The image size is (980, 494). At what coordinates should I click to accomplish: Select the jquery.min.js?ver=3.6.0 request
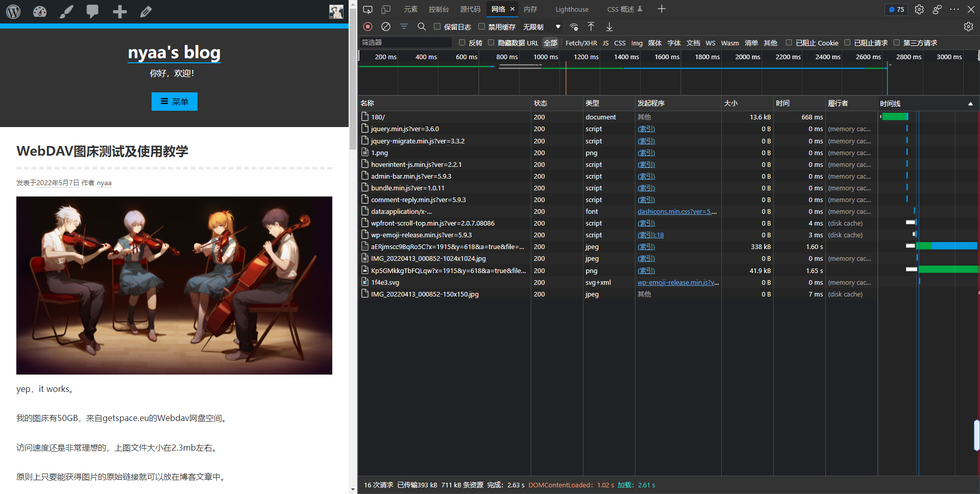click(x=668, y=129)
